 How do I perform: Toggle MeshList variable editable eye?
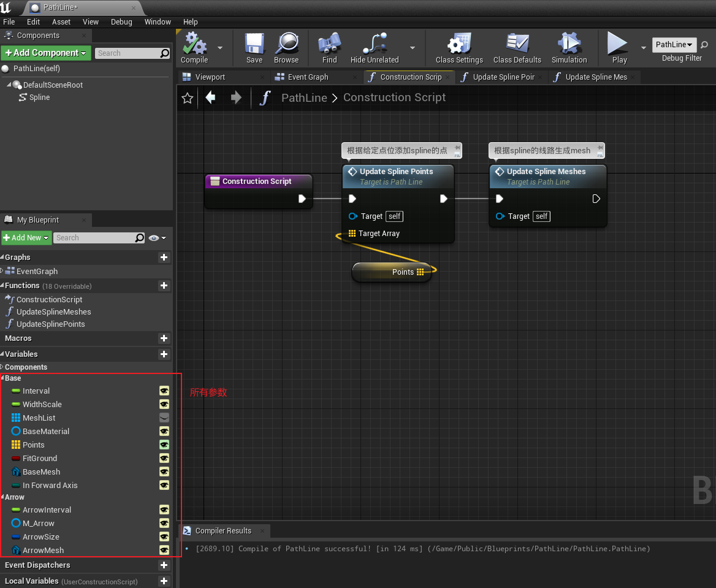(164, 418)
